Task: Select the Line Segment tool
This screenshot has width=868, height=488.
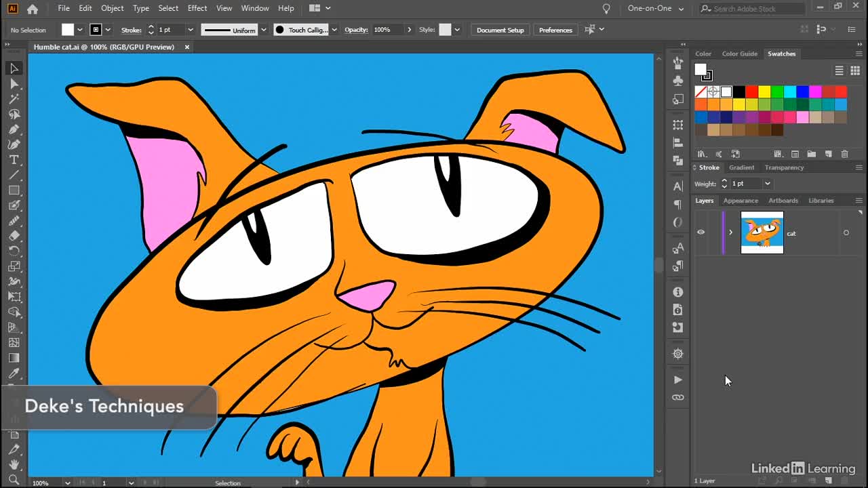Action: tap(14, 175)
